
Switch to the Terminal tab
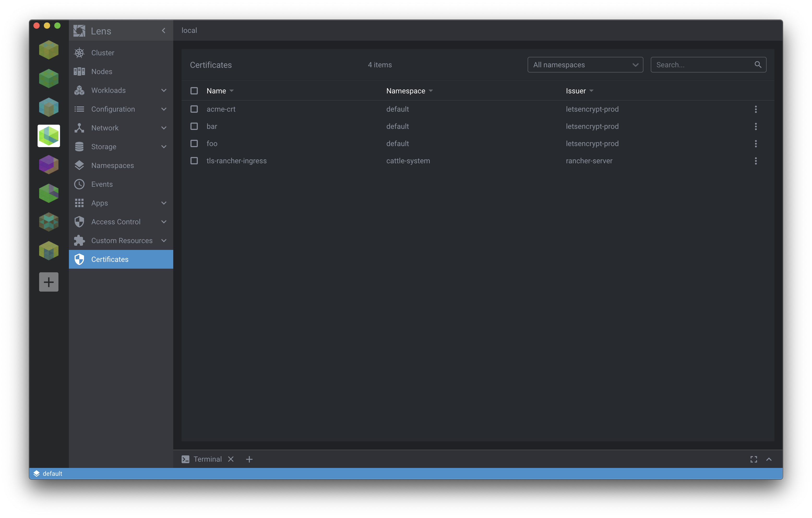(x=207, y=459)
